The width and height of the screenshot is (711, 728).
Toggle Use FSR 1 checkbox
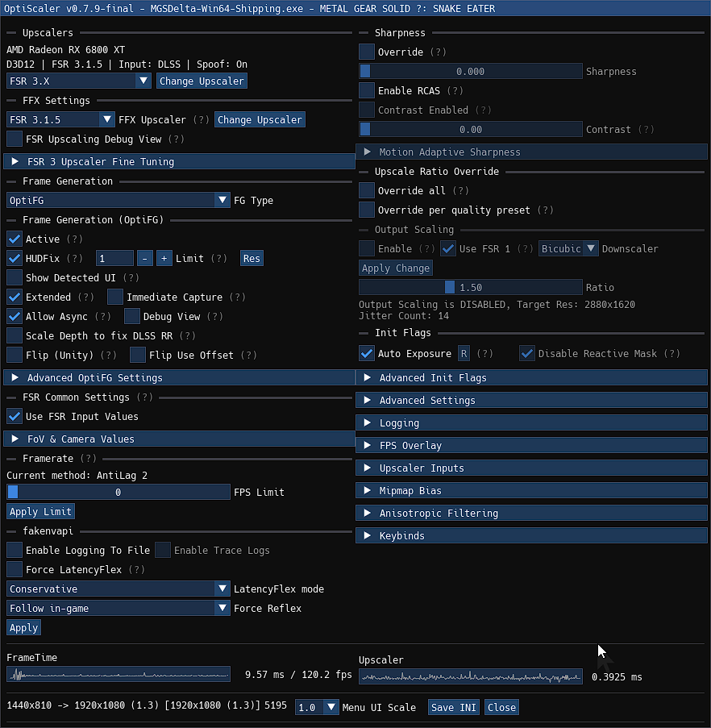click(x=448, y=248)
